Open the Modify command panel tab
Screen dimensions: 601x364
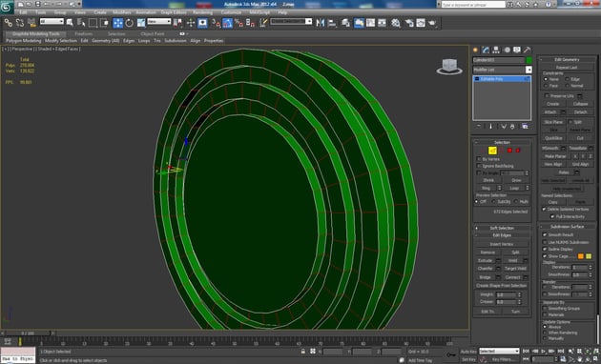click(486, 50)
